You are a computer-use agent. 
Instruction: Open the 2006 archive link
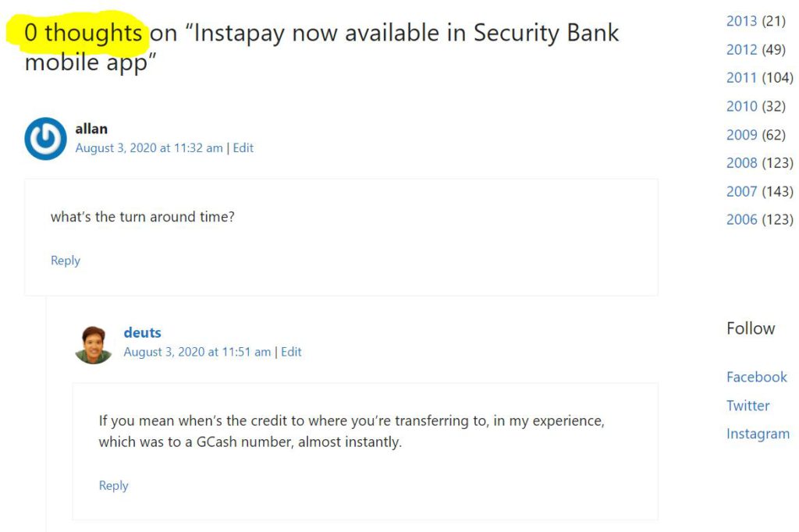pos(741,219)
